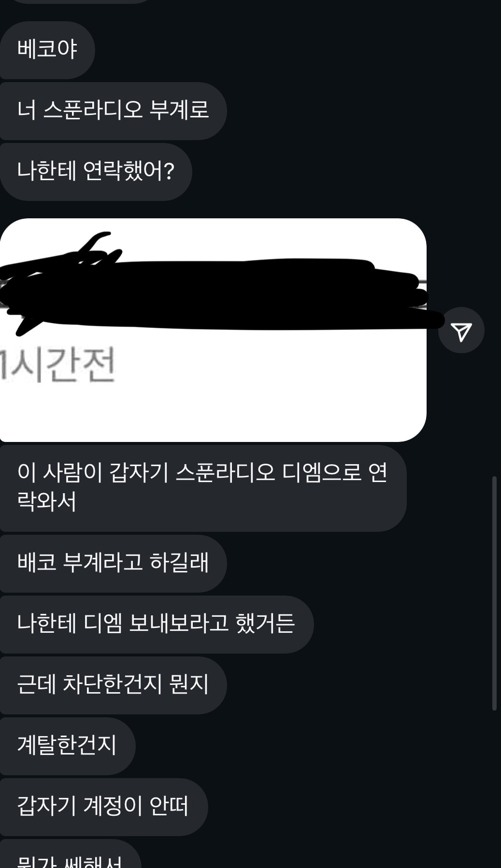Click the chat's vertical scrollbar thumb

494,593
